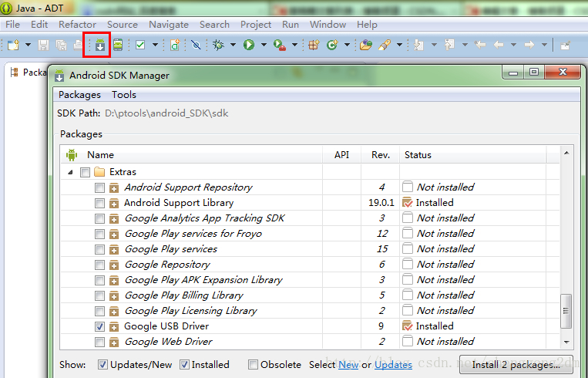
Task: Open the Navigate menu
Action: tap(169, 25)
